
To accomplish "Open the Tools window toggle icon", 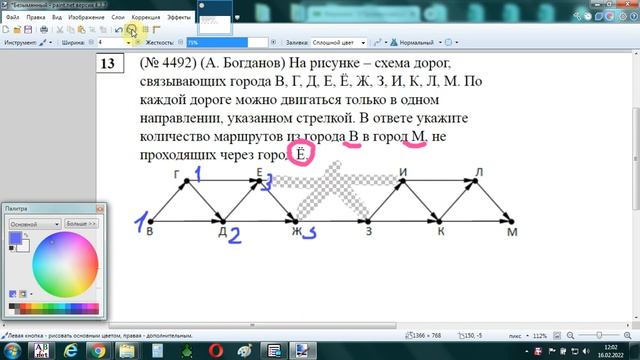I will [x=577, y=16].
